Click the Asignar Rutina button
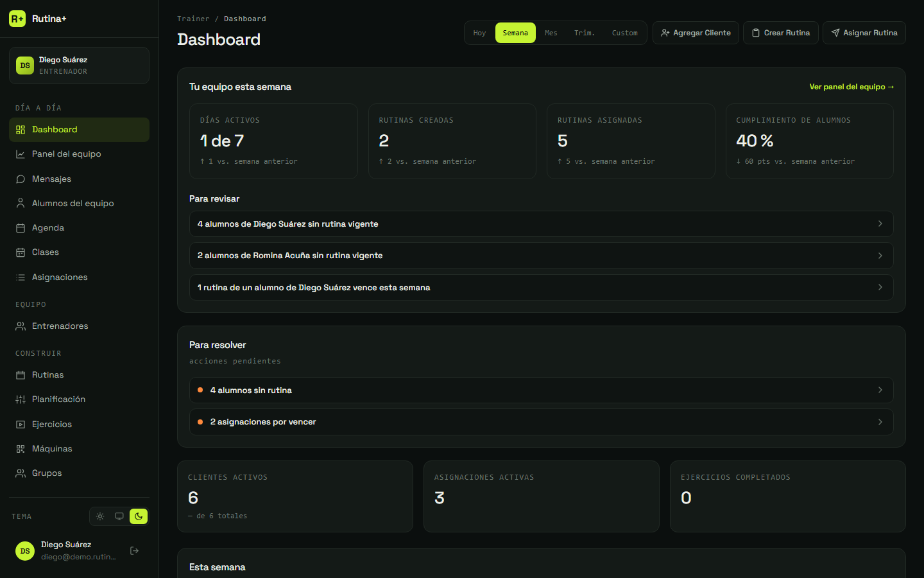Screen dimensions: 924x578 (864, 33)
